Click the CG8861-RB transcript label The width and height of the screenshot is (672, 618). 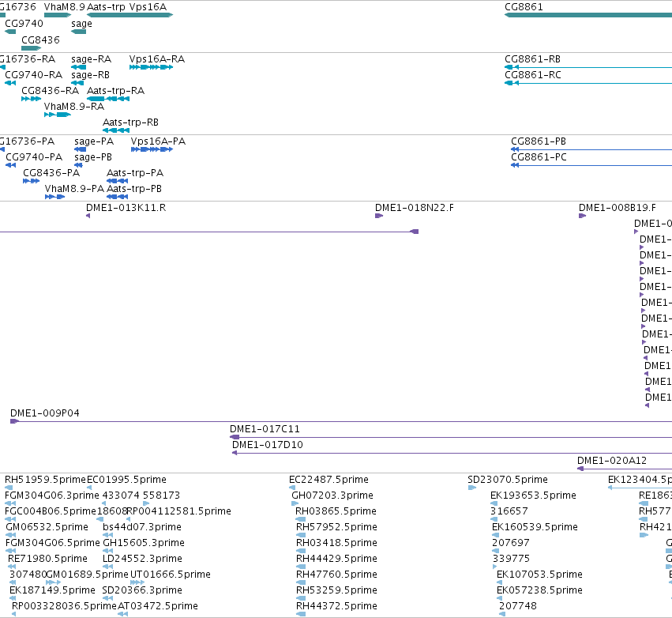point(533,59)
